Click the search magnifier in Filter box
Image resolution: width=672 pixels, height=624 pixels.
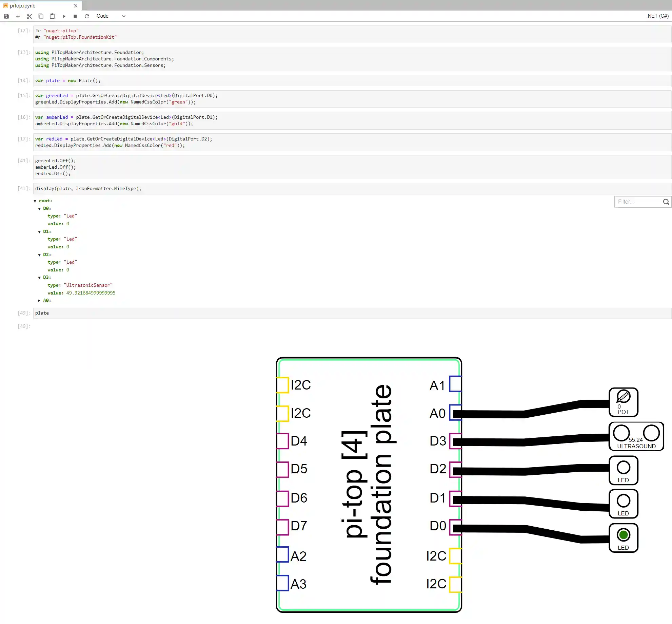[x=666, y=202]
